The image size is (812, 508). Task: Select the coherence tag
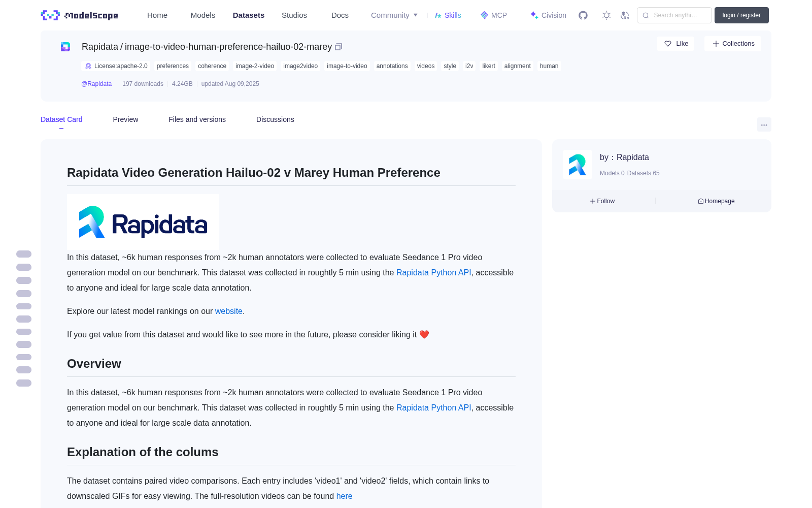pos(212,66)
